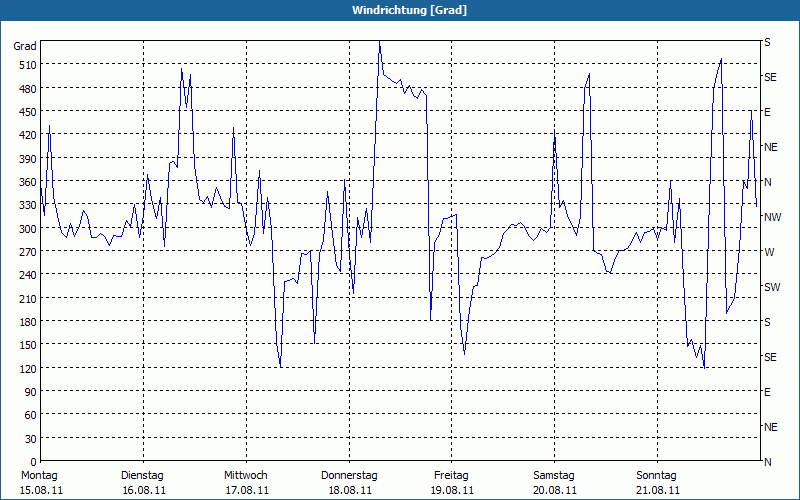Pick the 420 tick label
The width and height of the screenshot is (800, 500).
point(28,135)
